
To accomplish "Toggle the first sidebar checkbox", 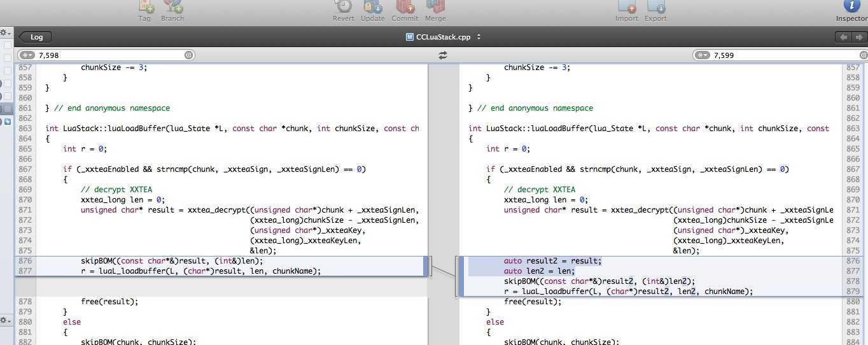I will click(8, 46).
